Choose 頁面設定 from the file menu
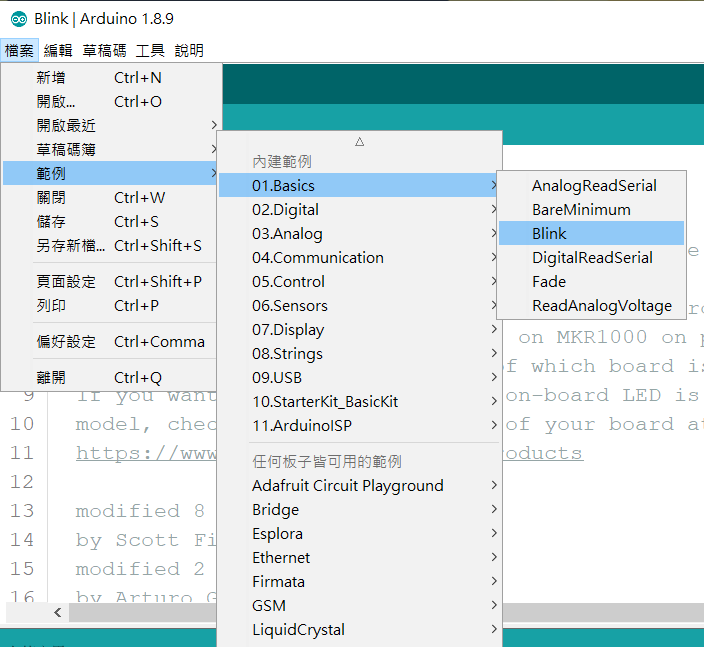Screen dimensions: 704x647 click(110, 282)
